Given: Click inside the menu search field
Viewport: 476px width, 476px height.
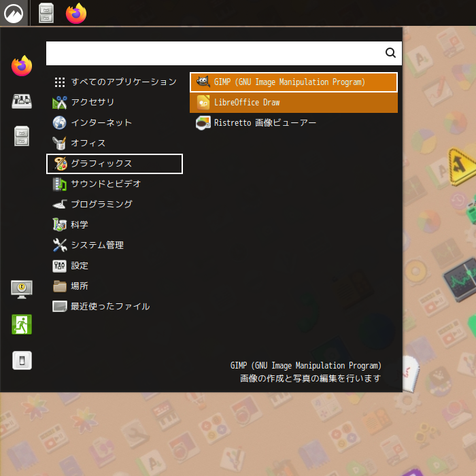Looking at the screenshot, I should point(224,53).
